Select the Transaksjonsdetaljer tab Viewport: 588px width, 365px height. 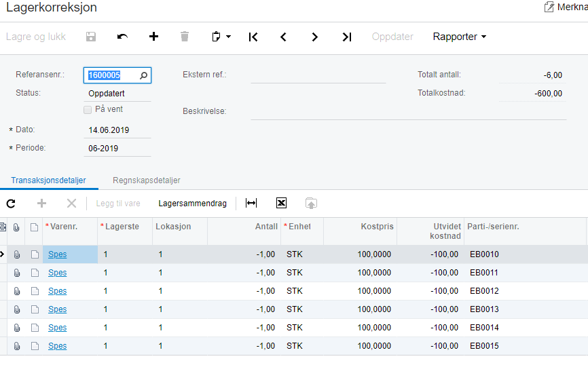pos(48,180)
